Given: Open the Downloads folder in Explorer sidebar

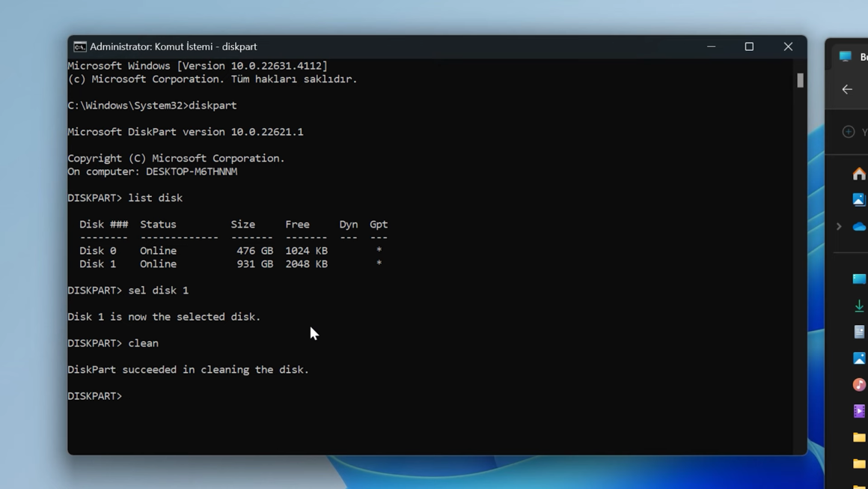Looking at the screenshot, I should pos(859,306).
